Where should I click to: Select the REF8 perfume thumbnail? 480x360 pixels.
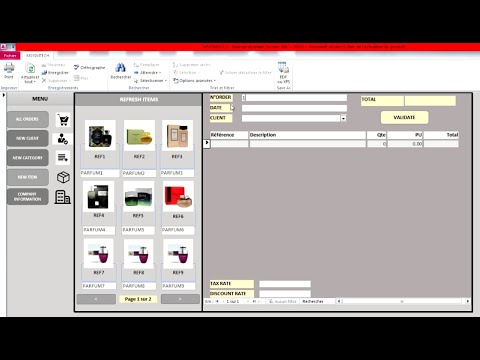pos(139,253)
